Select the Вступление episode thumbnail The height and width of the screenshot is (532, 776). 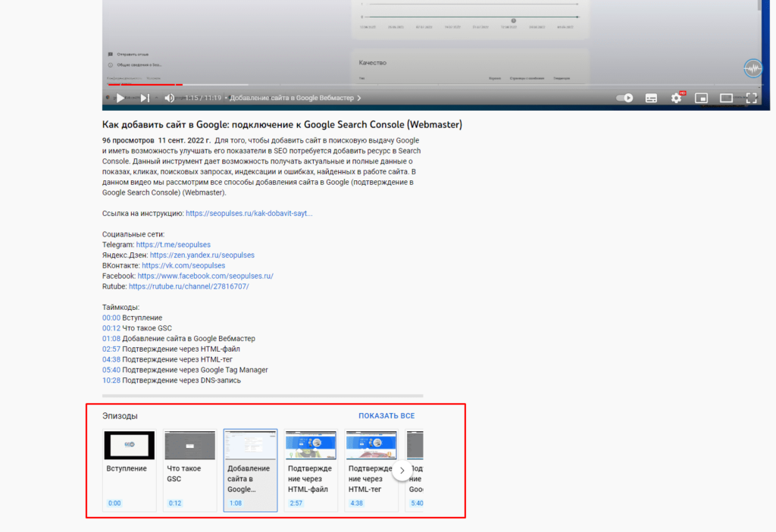[129, 445]
